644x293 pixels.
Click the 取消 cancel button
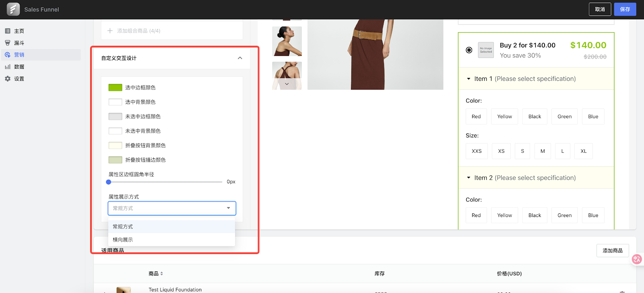[x=600, y=9]
